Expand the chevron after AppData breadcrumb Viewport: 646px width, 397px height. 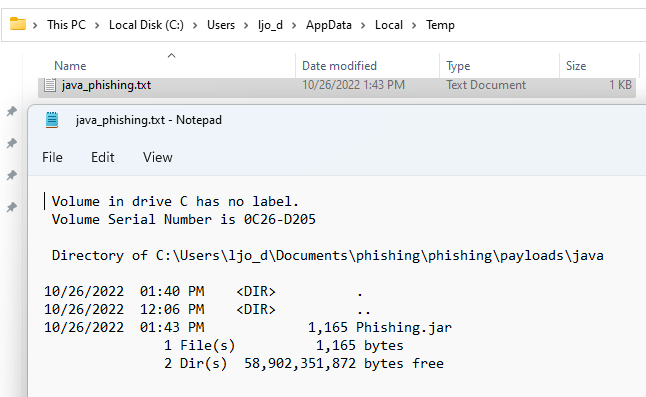363,26
